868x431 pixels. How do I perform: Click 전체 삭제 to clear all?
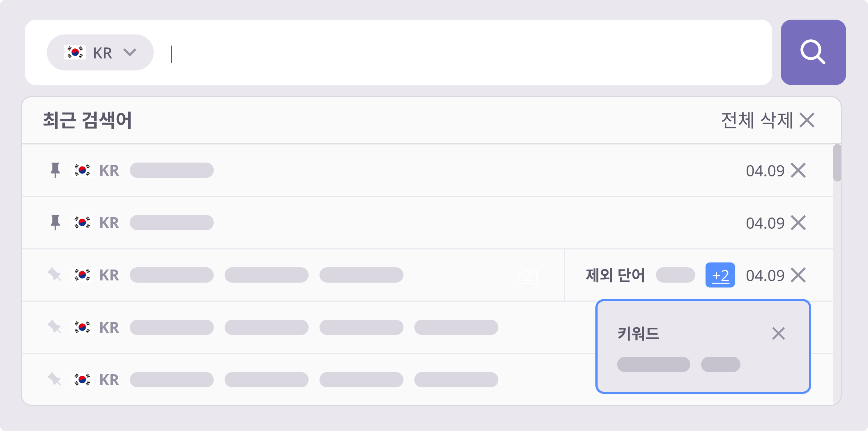click(767, 120)
